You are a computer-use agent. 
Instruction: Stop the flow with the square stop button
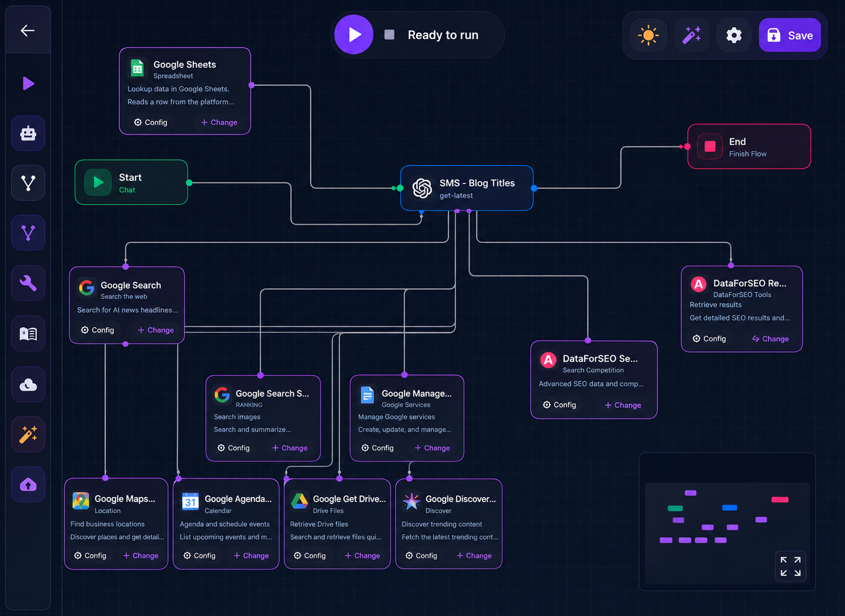[x=390, y=35]
